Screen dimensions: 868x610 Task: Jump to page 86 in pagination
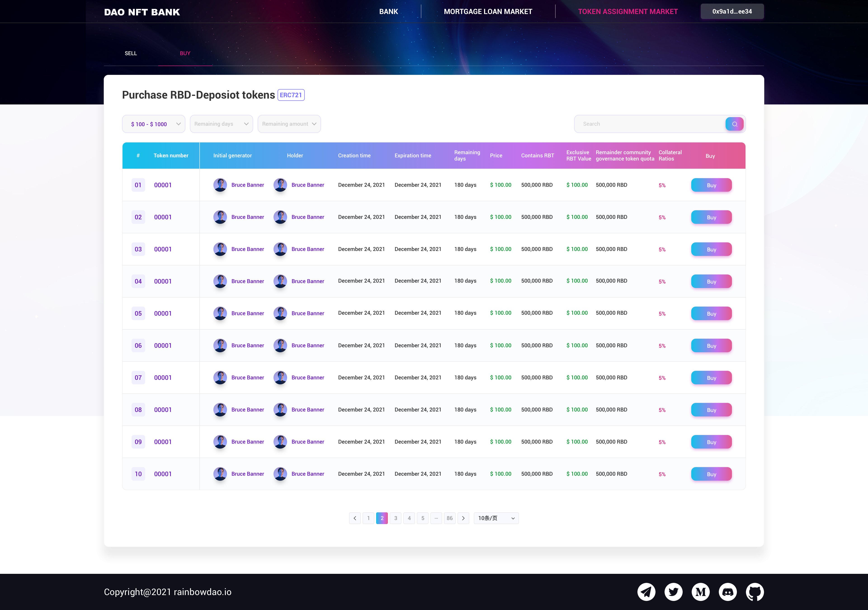coord(450,518)
